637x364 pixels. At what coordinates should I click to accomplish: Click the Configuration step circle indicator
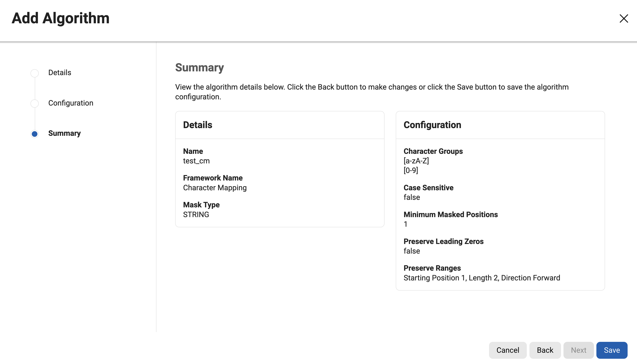(x=35, y=103)
